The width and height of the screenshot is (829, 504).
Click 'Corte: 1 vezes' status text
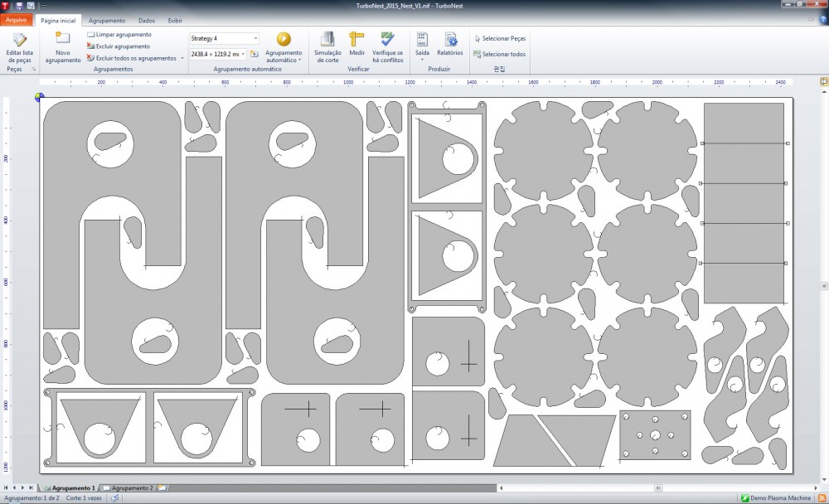pyautogui.click(x=84, y=498)
